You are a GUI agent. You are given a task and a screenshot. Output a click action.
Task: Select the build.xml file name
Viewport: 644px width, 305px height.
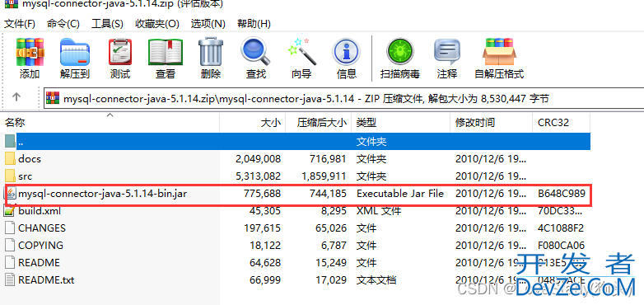click(40, 211)
